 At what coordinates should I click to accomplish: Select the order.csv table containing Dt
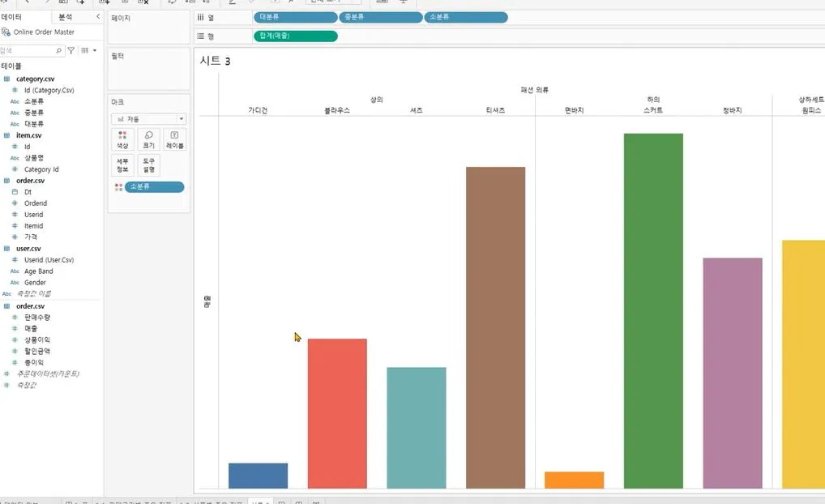coord(31,181)
